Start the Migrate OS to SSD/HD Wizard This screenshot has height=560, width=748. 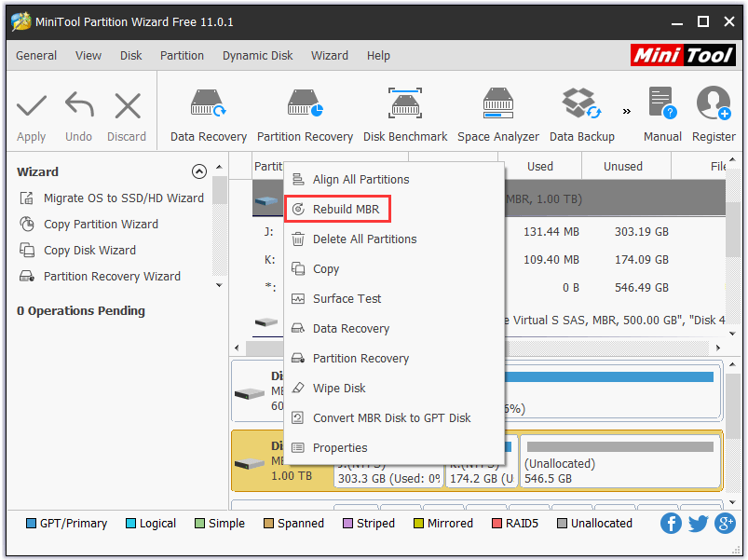click(x=113, y=198)
